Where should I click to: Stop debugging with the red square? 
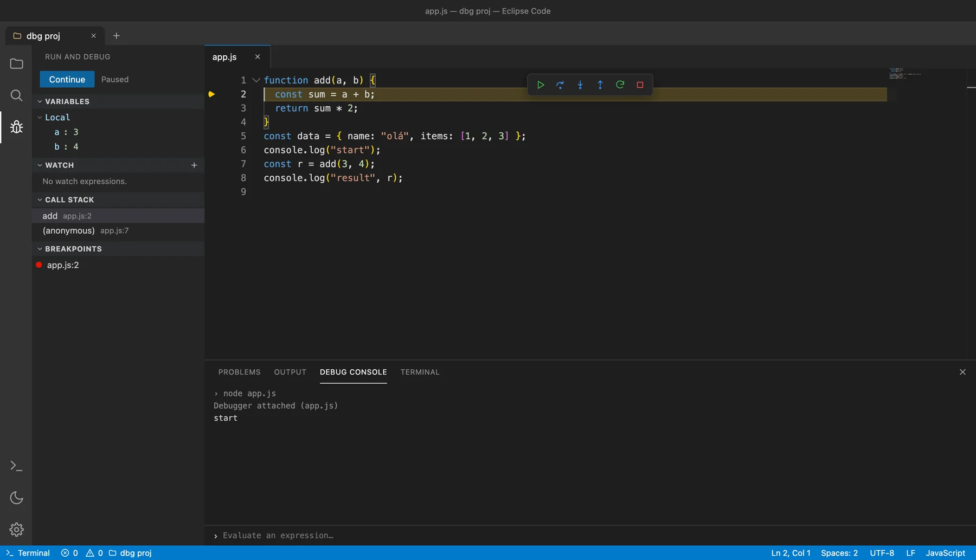pos(640,85)
